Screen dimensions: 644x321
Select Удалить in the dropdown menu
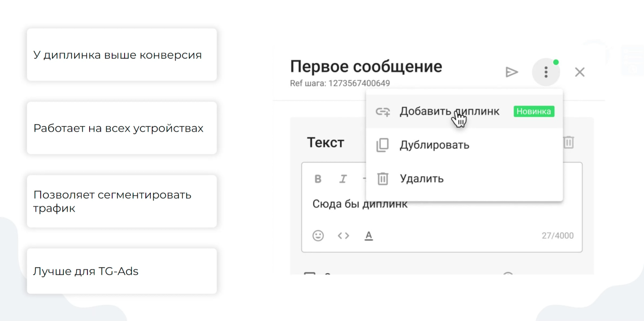pyautogui.click(x=421, y=179)
